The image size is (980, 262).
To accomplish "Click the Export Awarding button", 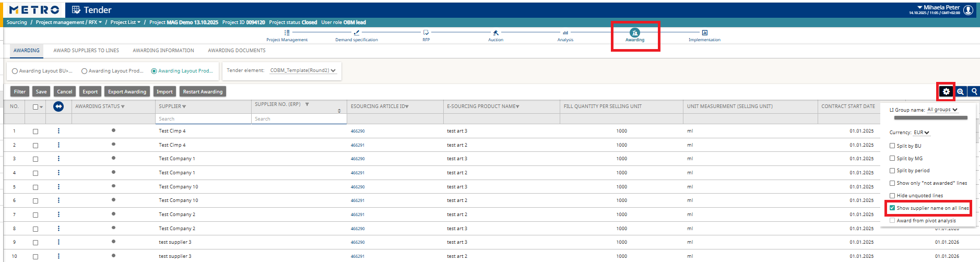I will [127, 91].
